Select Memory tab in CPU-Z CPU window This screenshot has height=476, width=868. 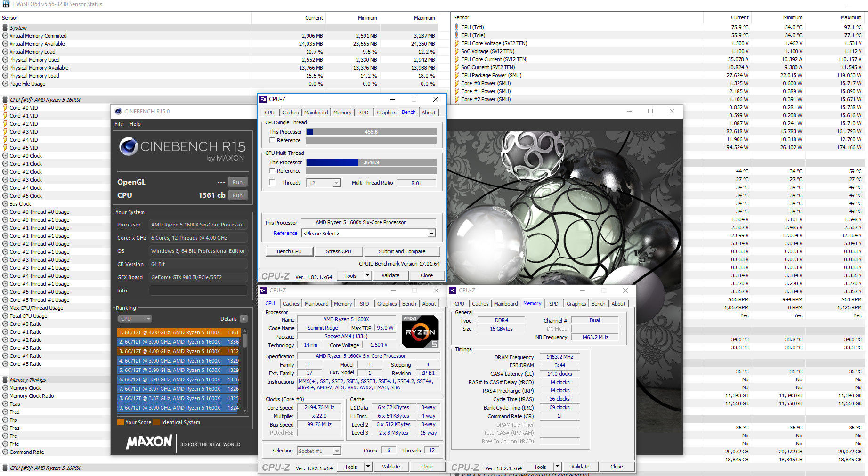[343, 304]
